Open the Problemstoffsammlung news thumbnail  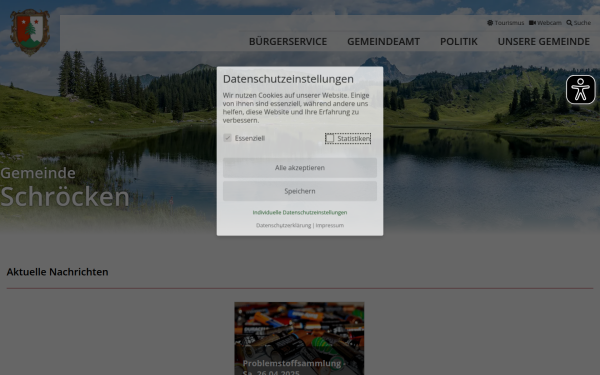coord(299,338)
